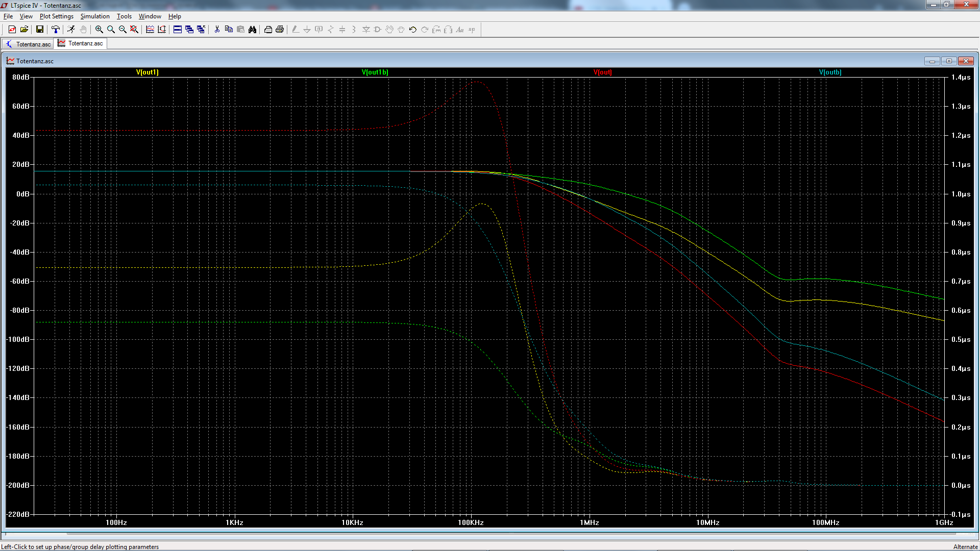Viewport: 980px width, 551px height.
Task: Tile windows with the Tile icon
Action: click(x=178, y=30)
